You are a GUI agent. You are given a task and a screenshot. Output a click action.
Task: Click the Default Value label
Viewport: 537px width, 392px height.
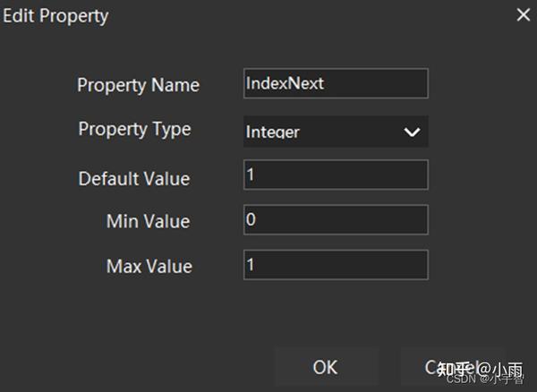(134, 178)
